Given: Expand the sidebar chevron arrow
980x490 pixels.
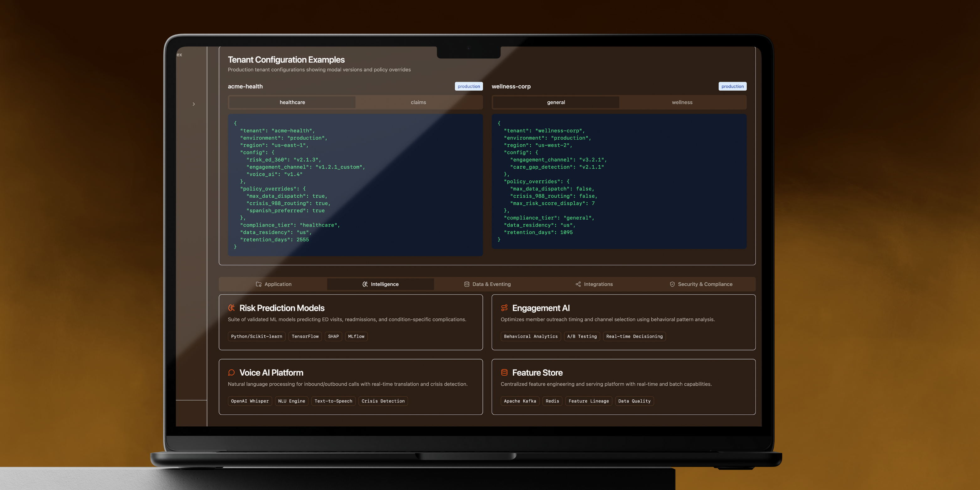Looking at the screenshot, I should 193,104.
